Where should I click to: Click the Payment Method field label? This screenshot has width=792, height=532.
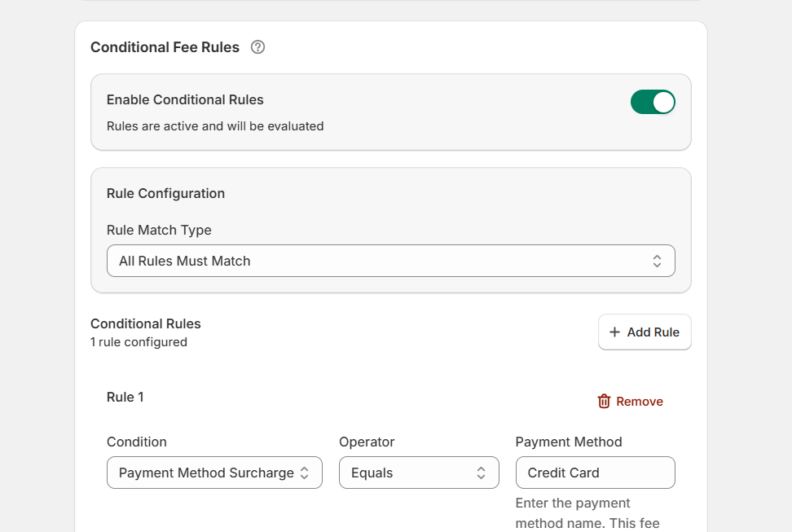pyautogui.click(x=568, y=442)
